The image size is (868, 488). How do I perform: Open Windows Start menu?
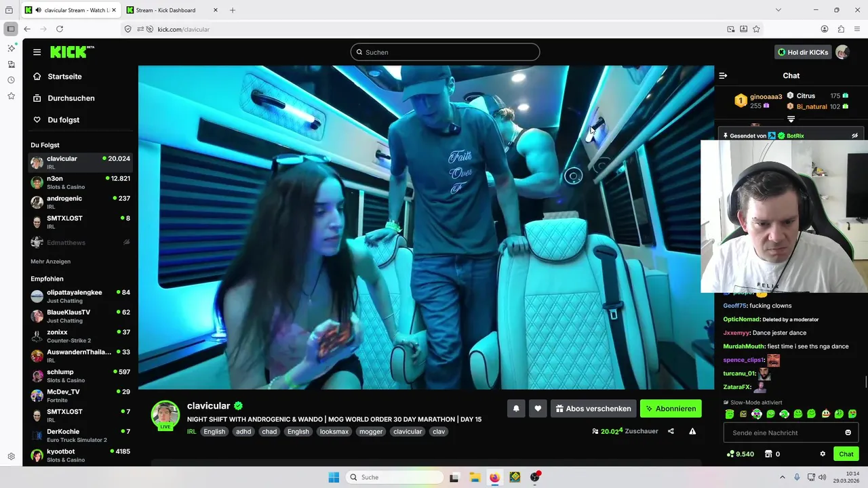click(334, 477)
